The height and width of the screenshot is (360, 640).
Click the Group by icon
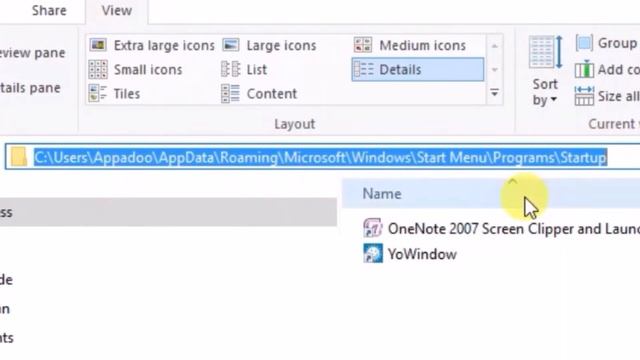click(x=584, y=43)
